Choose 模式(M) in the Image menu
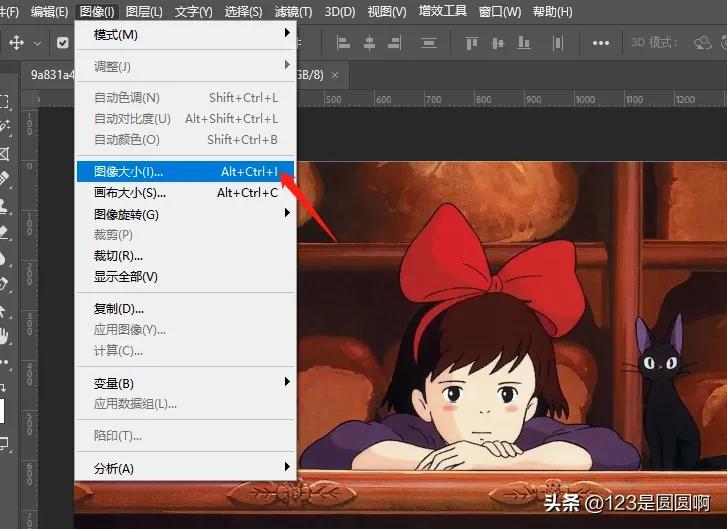This screenshot has width=727, height=529. [185, 35]
